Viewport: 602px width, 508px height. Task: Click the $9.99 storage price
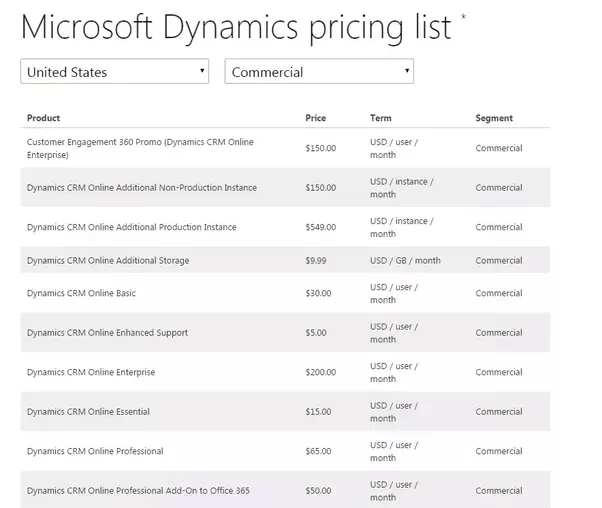point(316,261)
